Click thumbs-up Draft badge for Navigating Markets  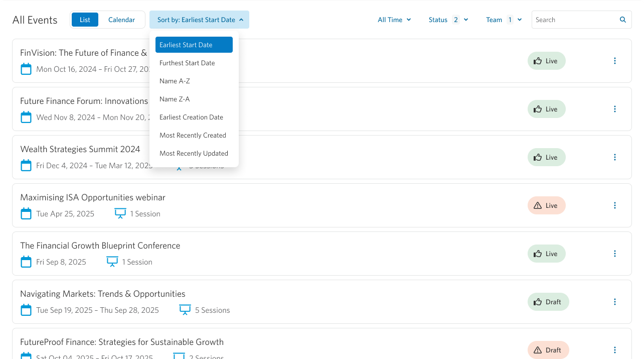[548, 302]
